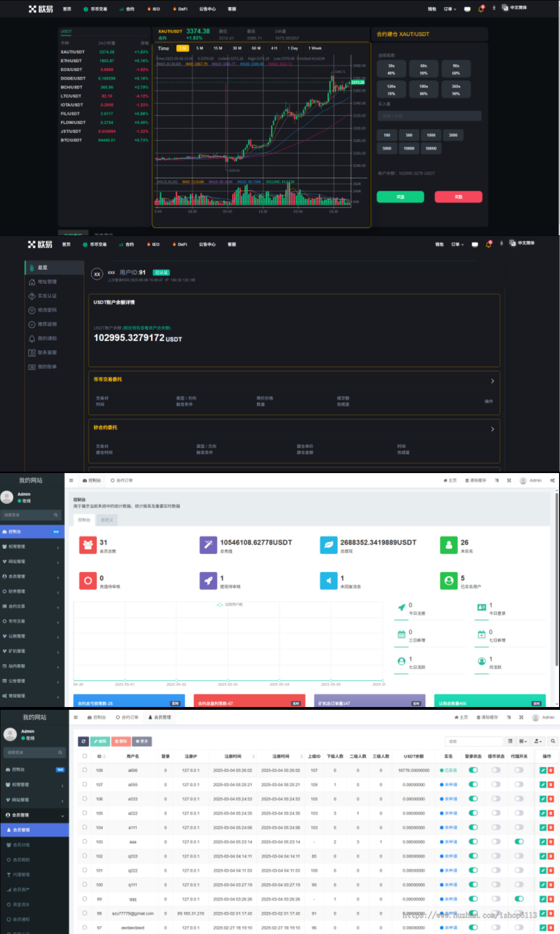
Task: Open the column selector dropdown in the member list
Action: [x=523, y=741]
